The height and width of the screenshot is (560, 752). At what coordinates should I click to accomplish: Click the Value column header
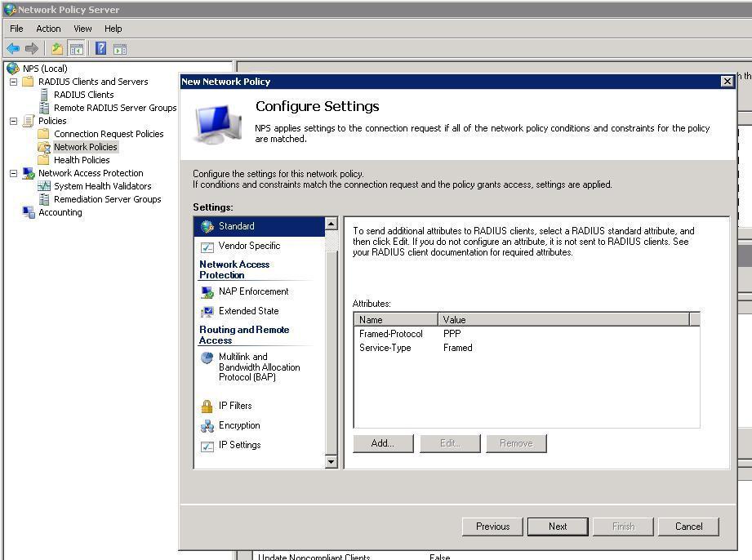563,319
